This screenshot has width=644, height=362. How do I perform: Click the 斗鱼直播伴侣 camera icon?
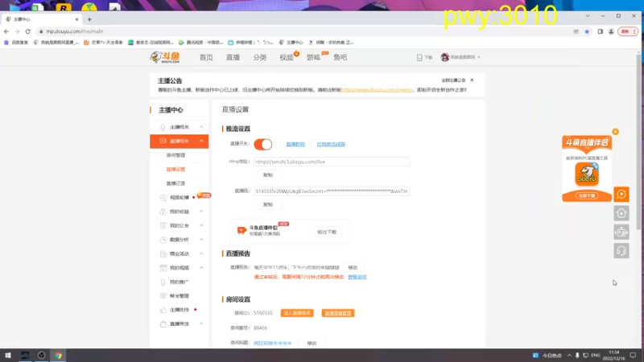click(242, 230)
